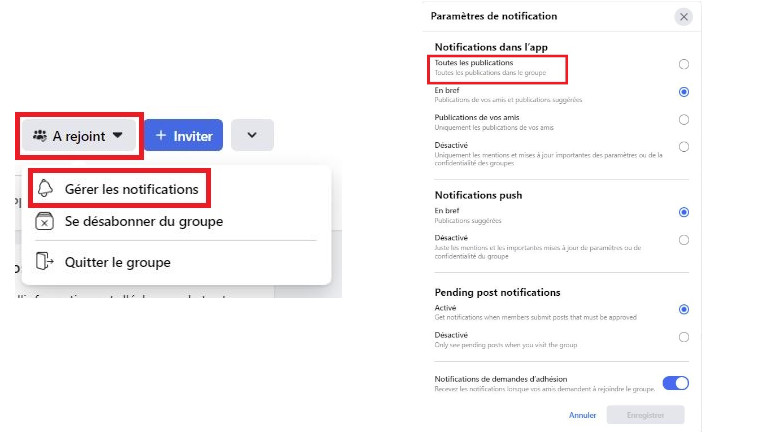Screen dimensions: 768x432
Task: Select Désactivé under Notifications dans l'app
Action: point(684,147)
